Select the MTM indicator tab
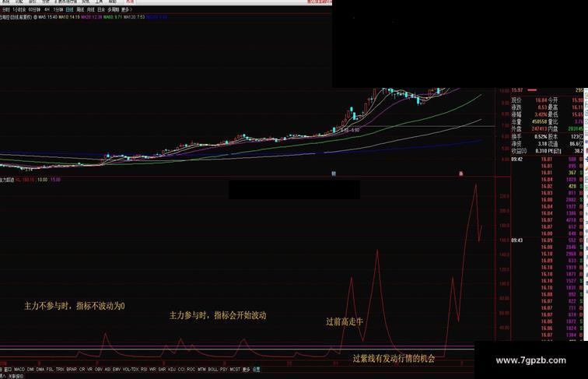This screenshot has height=379, width=588. (x=201, y=370)
